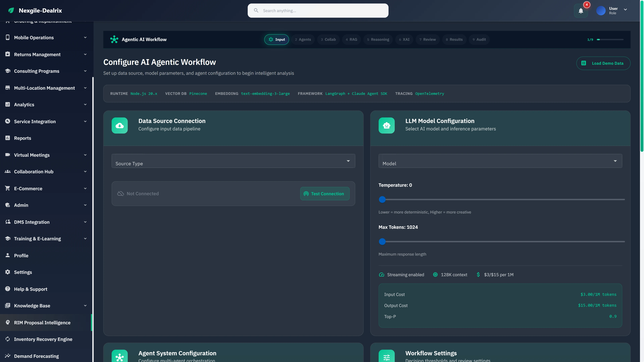Click the Agentic AI Workflow header icon
This screenshot has width=644, height=362.
(114, 39)
